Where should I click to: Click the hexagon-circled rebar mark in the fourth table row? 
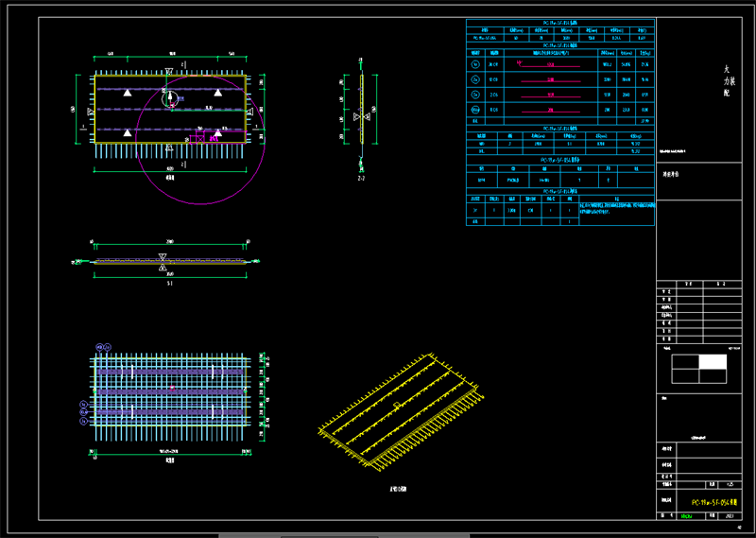point(475,110)
